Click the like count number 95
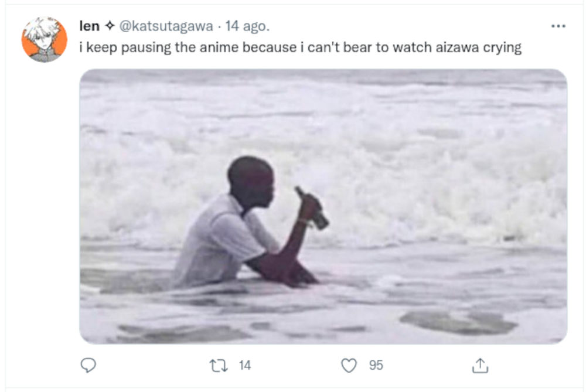Image resolution: width=586 pixels, height=392 pixels. pyautogui.click(x=376, y=366)
